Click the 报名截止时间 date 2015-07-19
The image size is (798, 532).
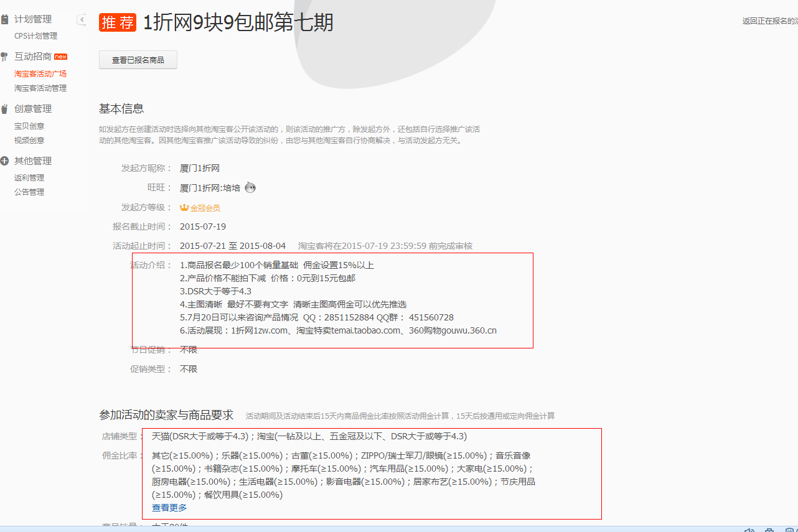click(203, 226)
